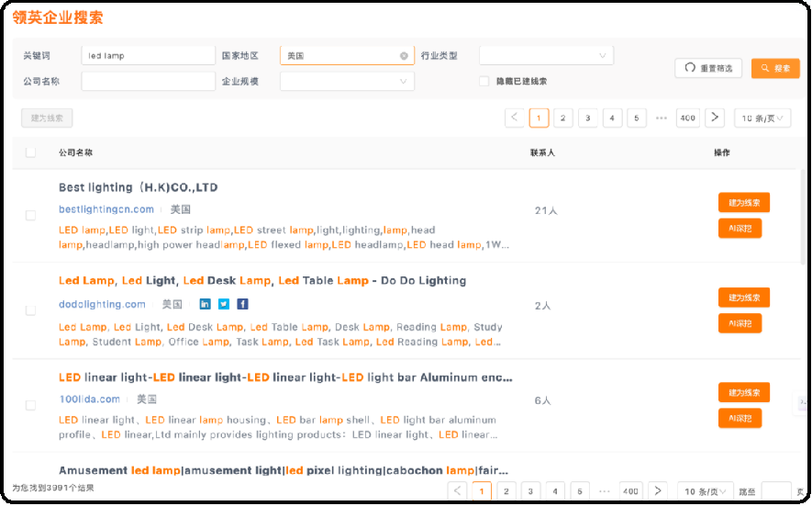Select page 2 in bottom pagination
This screenshot has width=812, height=506.
pyautogui.click(x=506, y=491)
